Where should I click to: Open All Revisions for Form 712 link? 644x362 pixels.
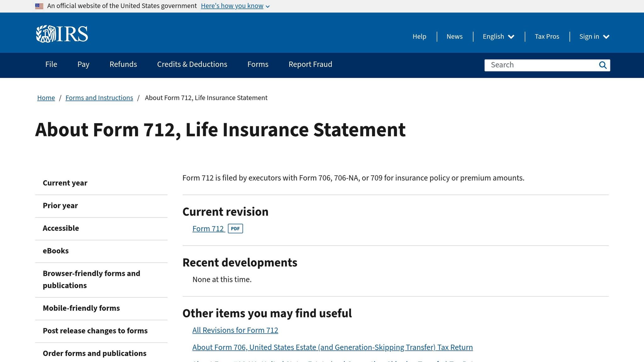(x=235, y=330)
